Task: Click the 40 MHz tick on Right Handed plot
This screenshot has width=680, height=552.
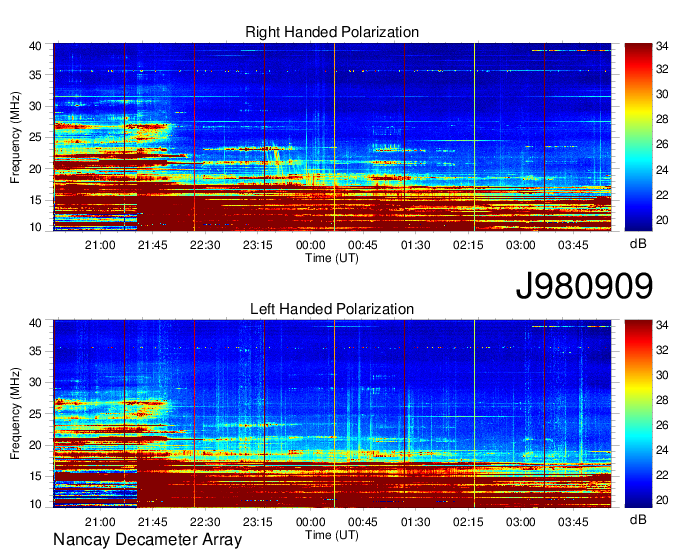Action: [x=35, y=46]
